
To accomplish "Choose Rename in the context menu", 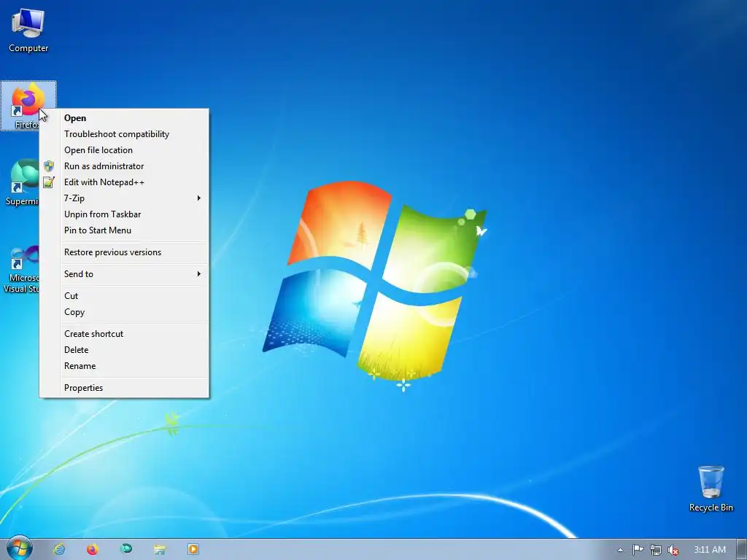I will click(124, 366).
